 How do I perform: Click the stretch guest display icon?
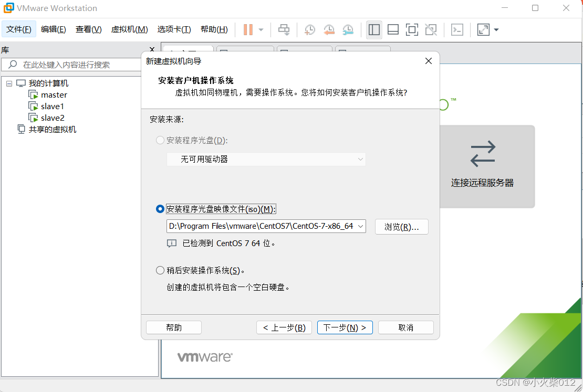483,30
